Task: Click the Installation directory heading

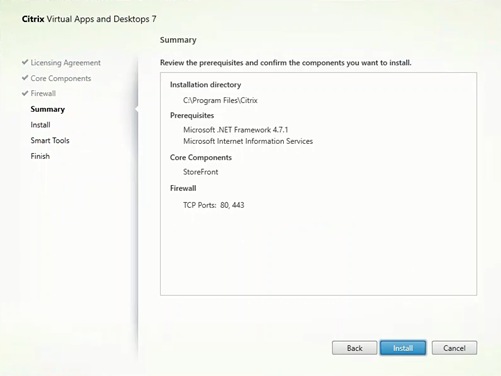Action: pyautogui.click(x=205, y=85)
